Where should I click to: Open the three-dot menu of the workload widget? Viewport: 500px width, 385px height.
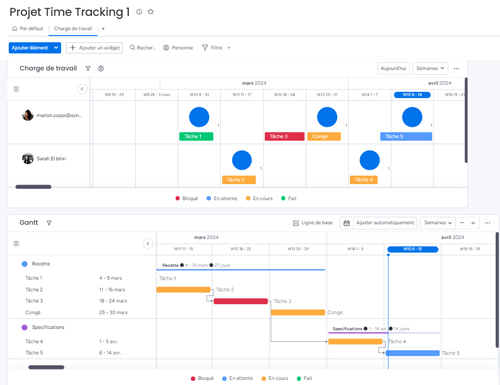pyautogui.click(x=457, y=68)
